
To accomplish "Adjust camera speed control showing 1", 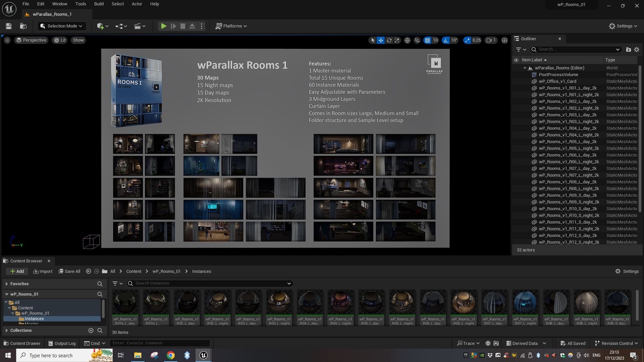I will [x=491, y=40].
